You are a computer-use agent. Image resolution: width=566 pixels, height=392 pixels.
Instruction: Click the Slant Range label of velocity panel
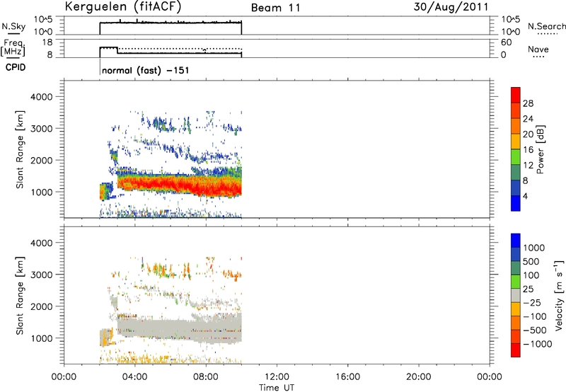pyautogui.click(x=20, y=296)
